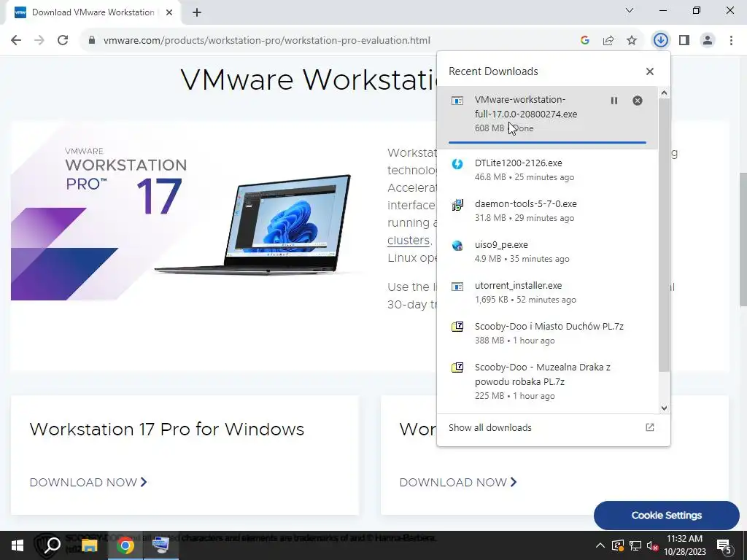Open Cookie Settings button

click(x=667, y=516)
